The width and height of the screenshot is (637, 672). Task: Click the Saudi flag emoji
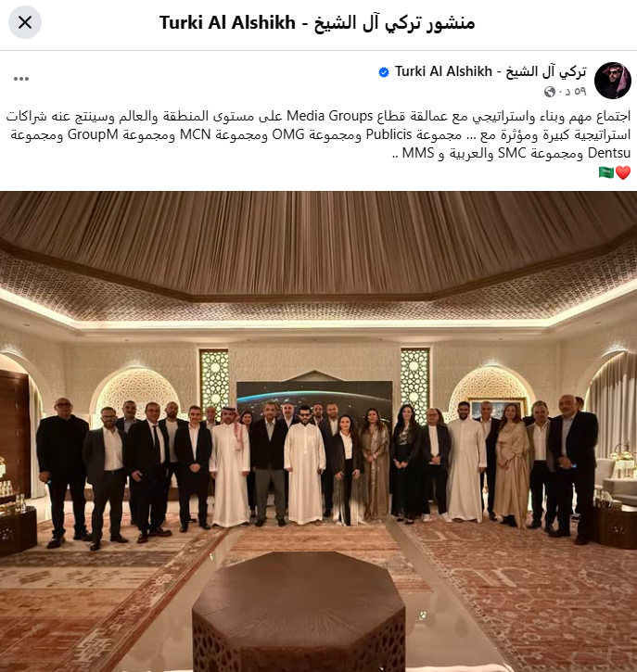(606, 172)
